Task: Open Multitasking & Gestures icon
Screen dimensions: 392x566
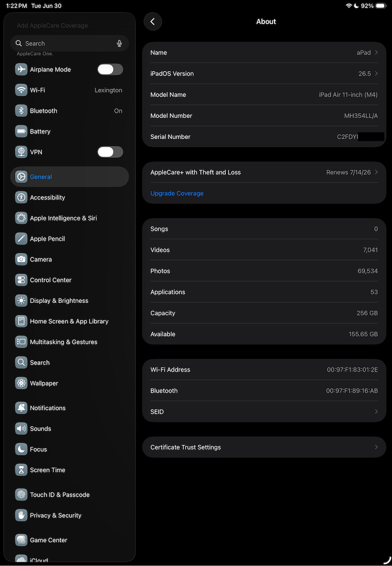Action: [x=21, y=342]
